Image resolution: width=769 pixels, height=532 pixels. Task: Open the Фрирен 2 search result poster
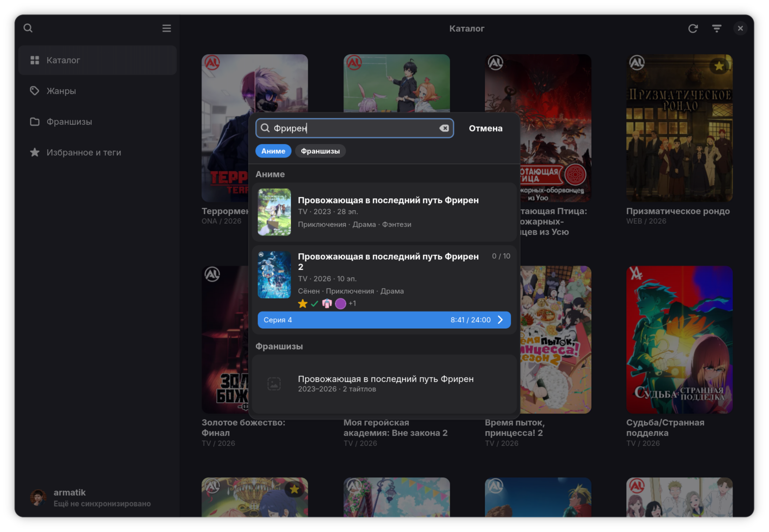[274, 275]
